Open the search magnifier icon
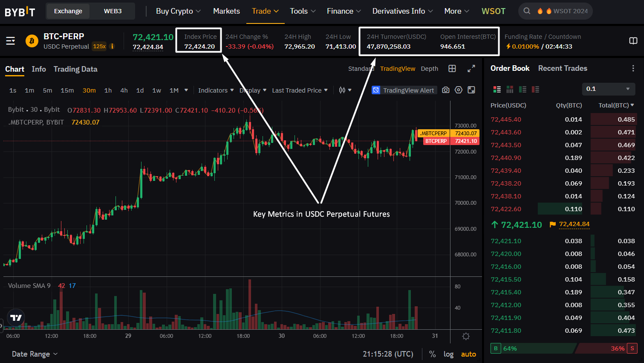Image resolution: width=644 pixels, height=363 pixels. coord(527,11)
